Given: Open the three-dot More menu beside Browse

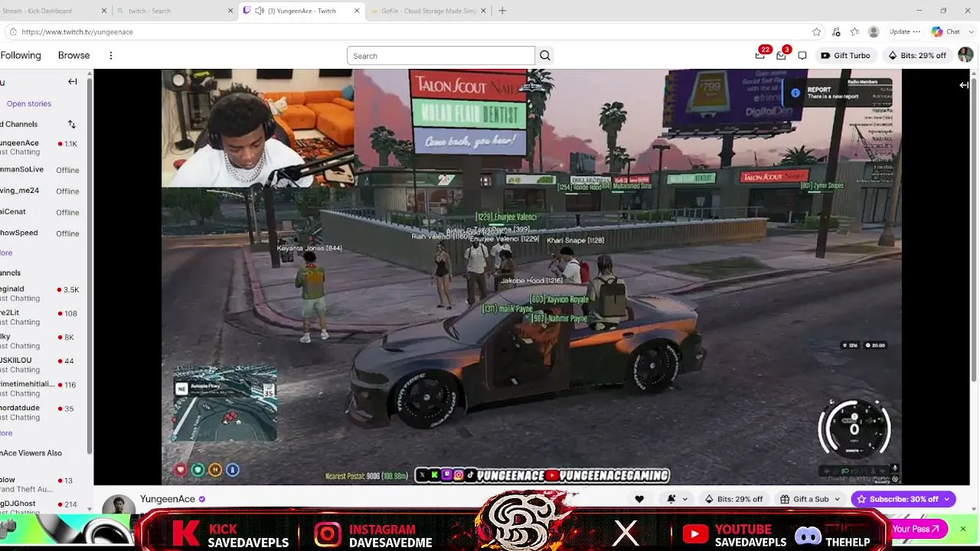Looking at the screenshot, I should pyautogui.click(x=111, y=56).
